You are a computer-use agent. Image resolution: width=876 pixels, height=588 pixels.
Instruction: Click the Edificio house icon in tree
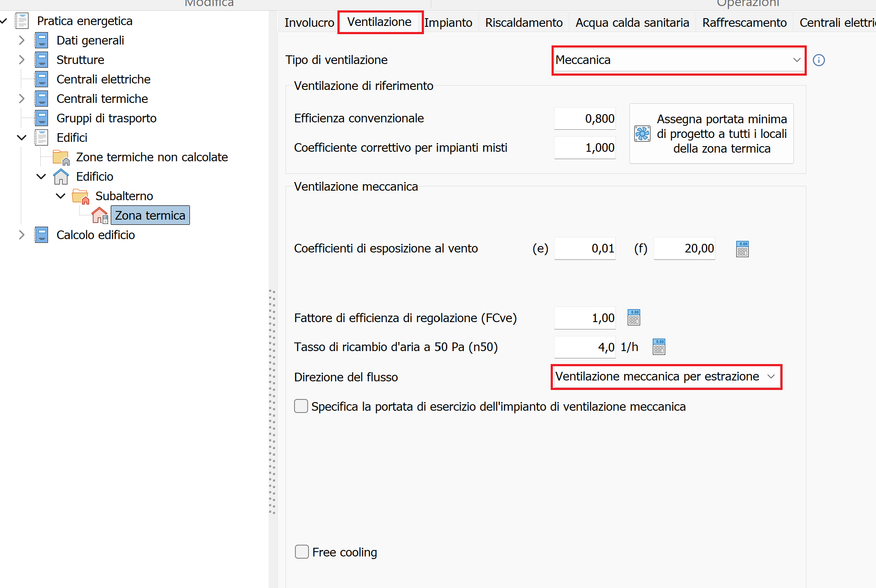(x=61, y=176)
